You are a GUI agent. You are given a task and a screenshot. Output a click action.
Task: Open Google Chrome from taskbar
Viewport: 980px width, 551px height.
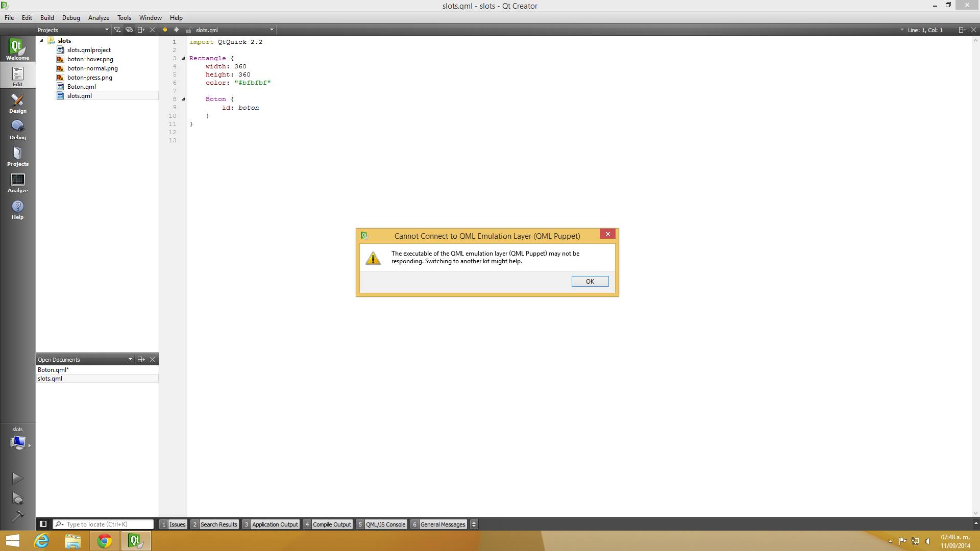pos(105,541)
